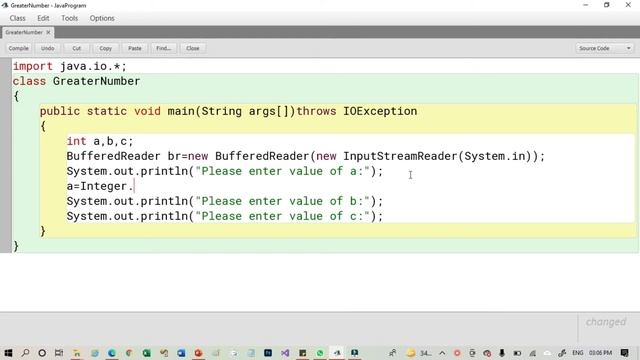Open Visual Studio from the taskbar
640x360 pixels.
[x=285, y=353]
